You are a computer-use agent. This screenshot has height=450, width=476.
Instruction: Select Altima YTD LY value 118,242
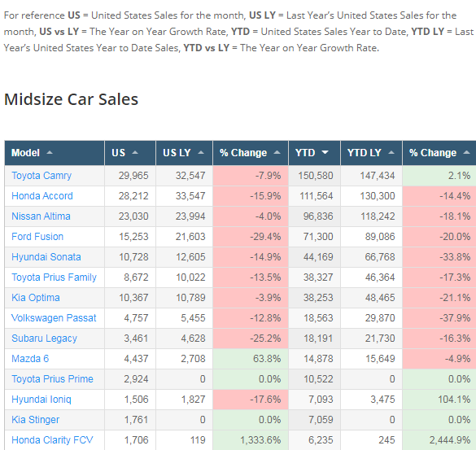click(x=378, y=216)
